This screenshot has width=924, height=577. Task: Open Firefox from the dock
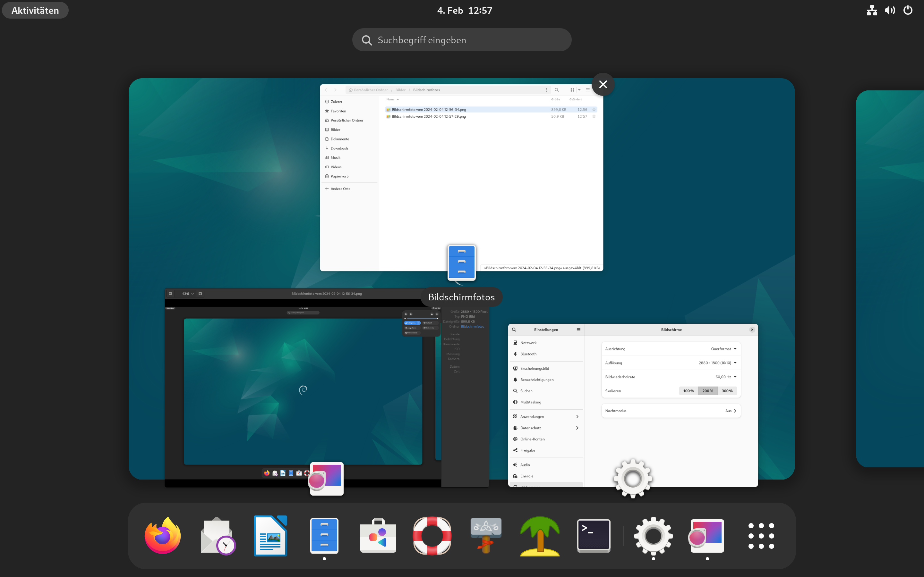(x=163, y=535)
